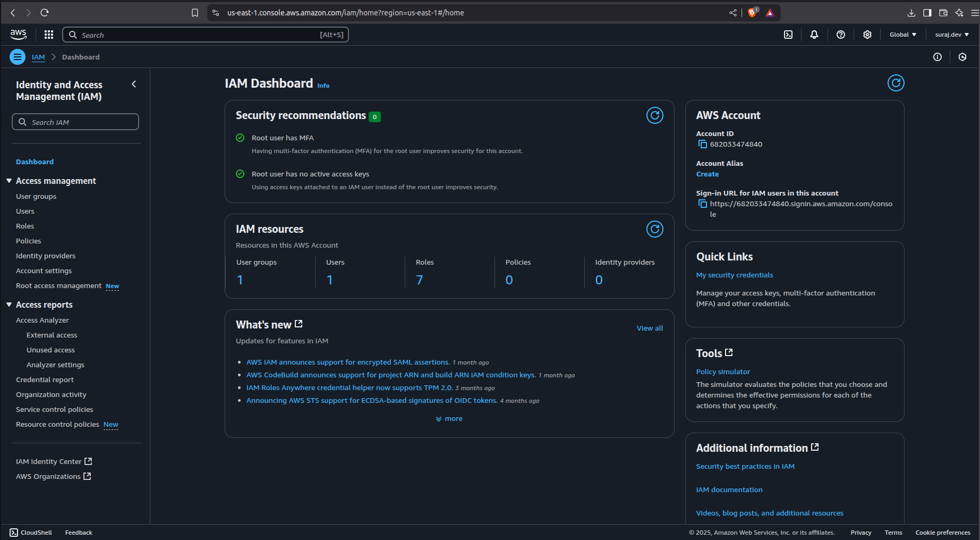Open Credential report in the sidebar

point(45,379)
